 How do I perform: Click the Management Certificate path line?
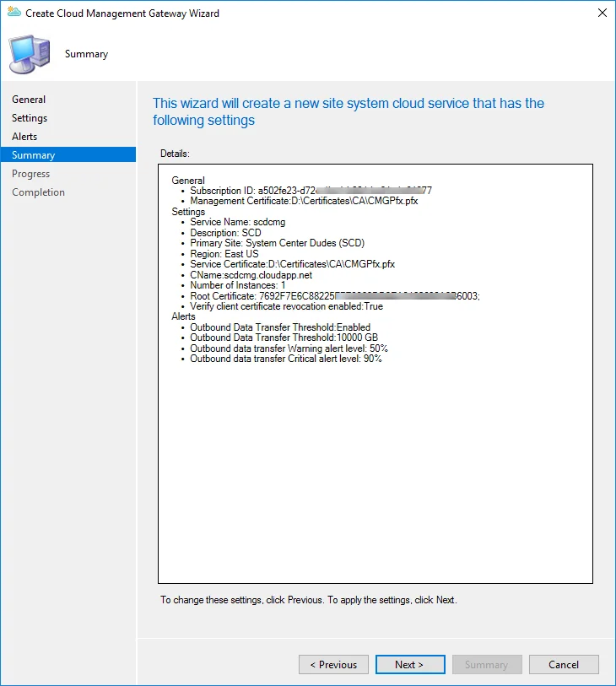[304, 202]
